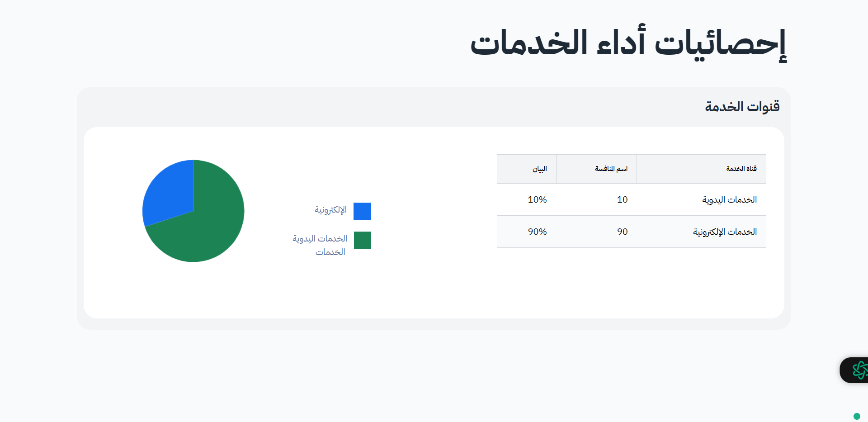
Task: Select the الخدمات اليدوية legend label
Action: (320, 238)
